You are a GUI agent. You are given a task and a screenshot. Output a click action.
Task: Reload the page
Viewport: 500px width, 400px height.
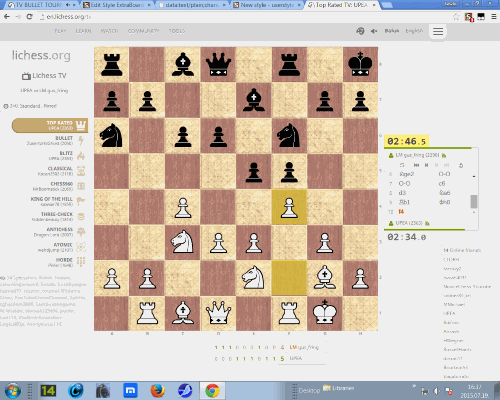[x=29, y=17]
